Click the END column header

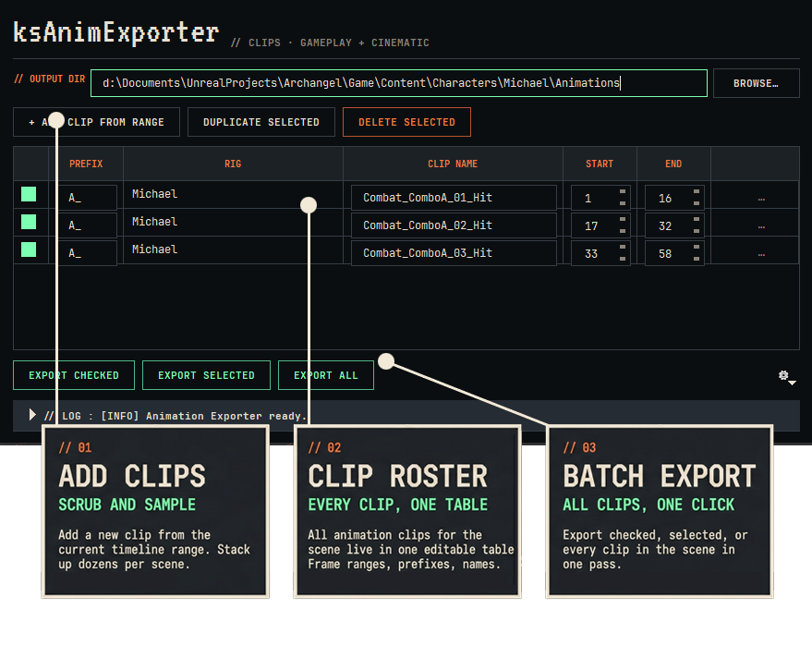pos(673,164)
